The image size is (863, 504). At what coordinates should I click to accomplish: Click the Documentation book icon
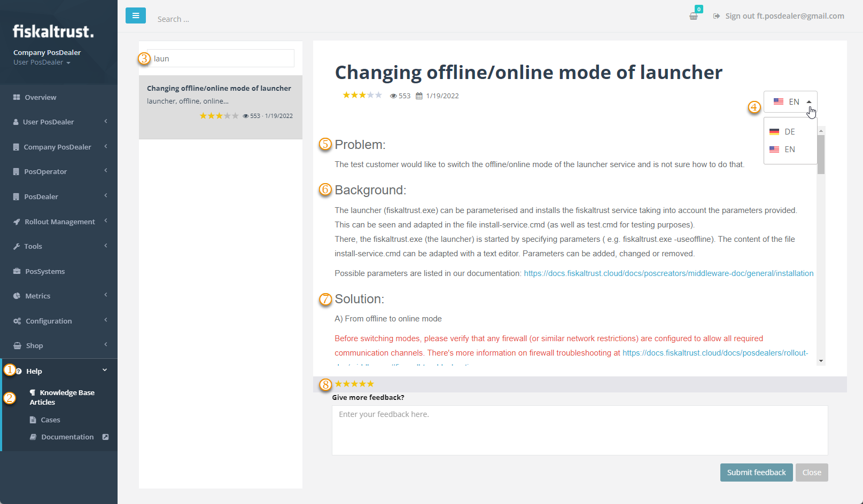point(33,437)
